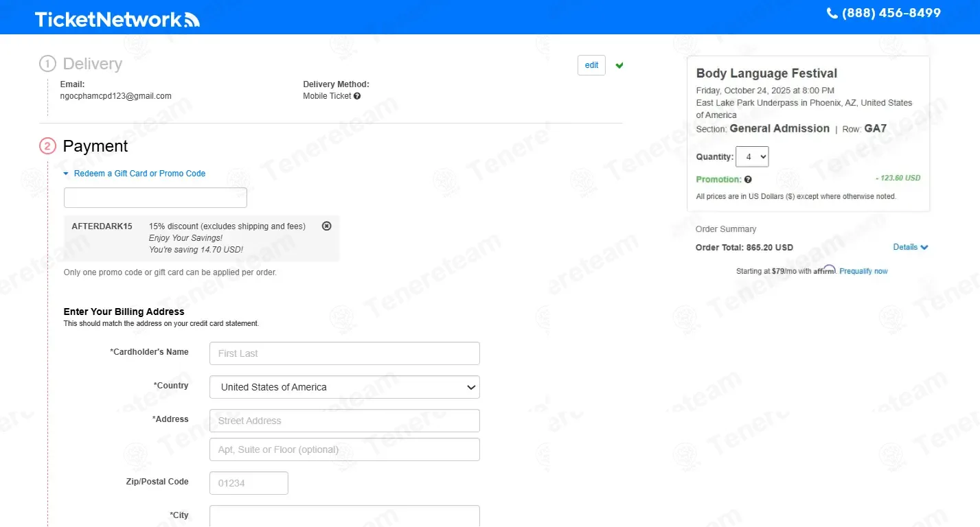This screenshot has width=980, height=527.
Task: Click the Row GA7 text
Action: click(865, 128)
